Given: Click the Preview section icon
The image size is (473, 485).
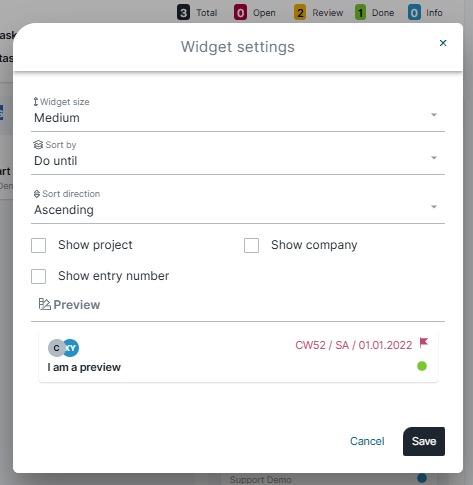Looking at the screenshot, I should (x=44, y=304).
